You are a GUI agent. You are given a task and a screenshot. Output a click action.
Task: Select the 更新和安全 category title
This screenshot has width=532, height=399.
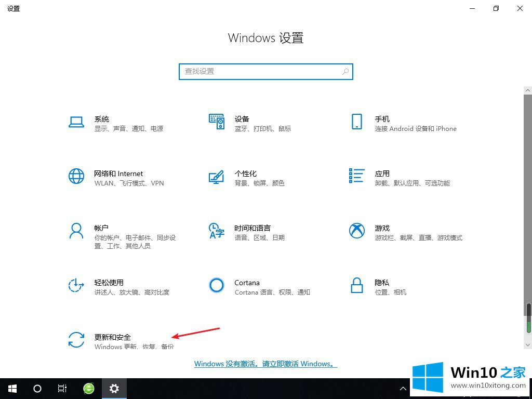tap(113, 337)
